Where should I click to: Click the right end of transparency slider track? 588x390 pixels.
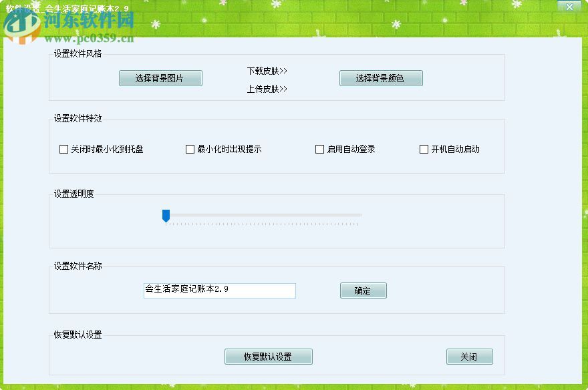click(359, 215)
